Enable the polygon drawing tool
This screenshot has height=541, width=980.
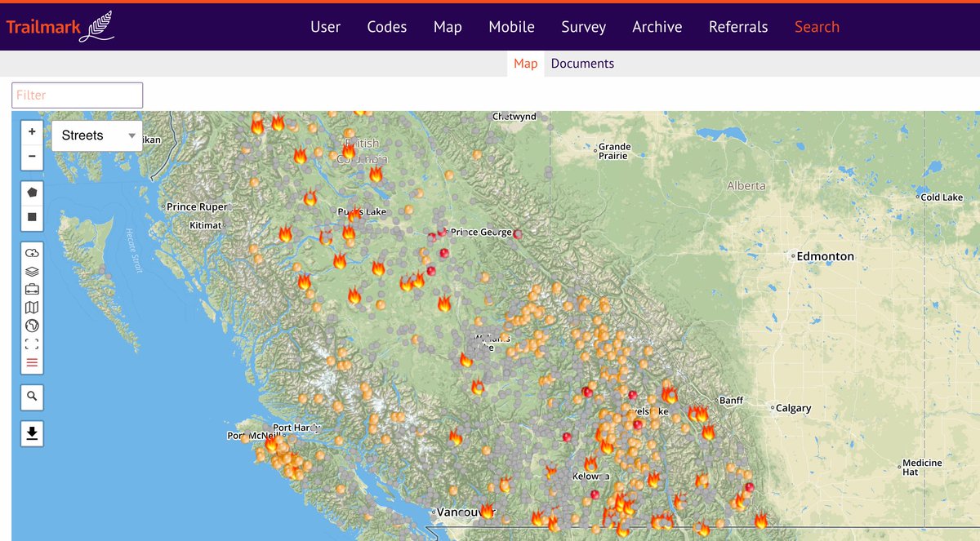tap(32, 192)
